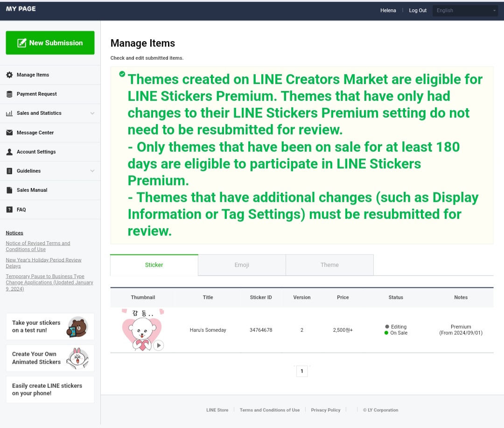Open the English language dropdown
Image resolution: width=504 pixels, height=428 pixels.
(465, 10)
